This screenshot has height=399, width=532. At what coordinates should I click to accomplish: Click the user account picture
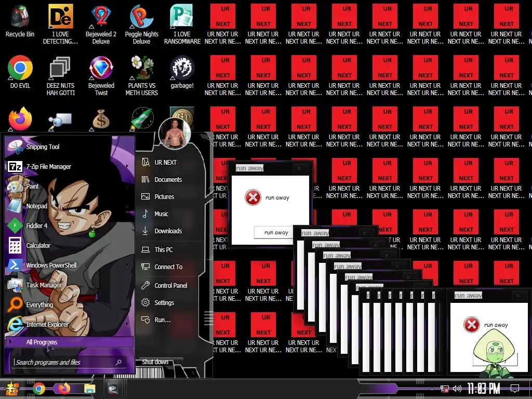(x=175, y=134)
